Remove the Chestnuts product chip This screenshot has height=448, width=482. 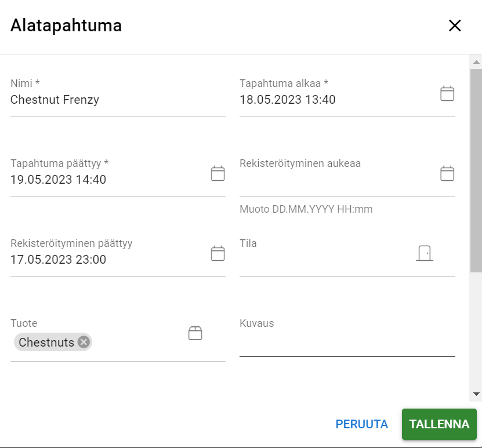[82, 342]
